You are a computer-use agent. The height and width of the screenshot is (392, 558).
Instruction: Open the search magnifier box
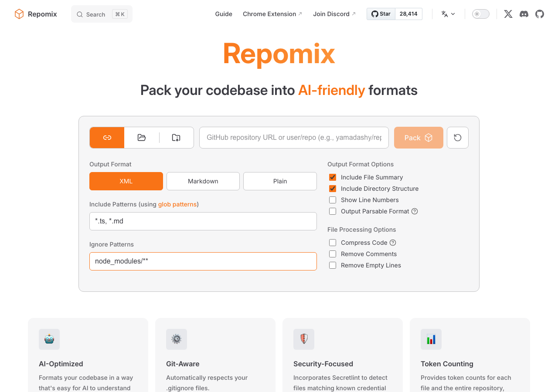(102, 14)
